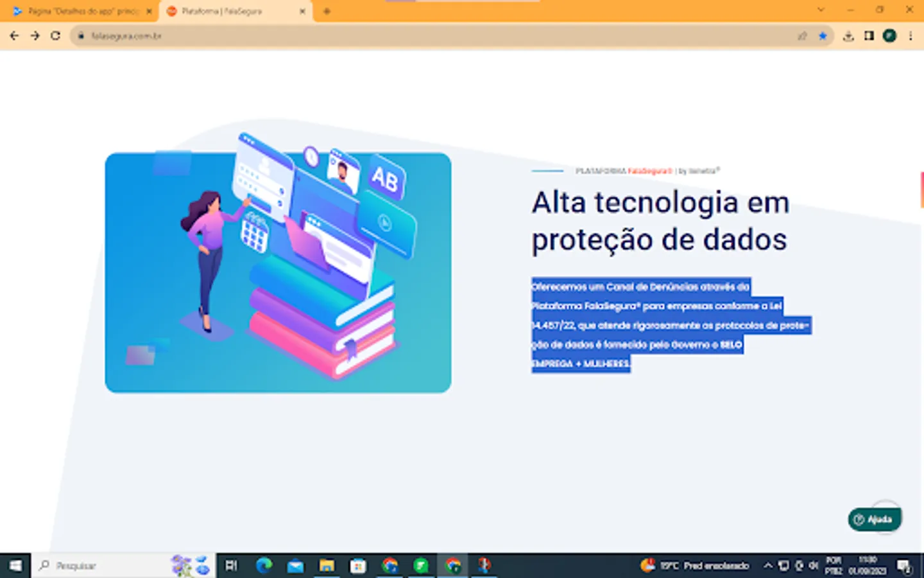Click the 'Alta tecnologia em proteção de dados' heading
Screen dimensions: 924x578
click(x=660, y=221)
